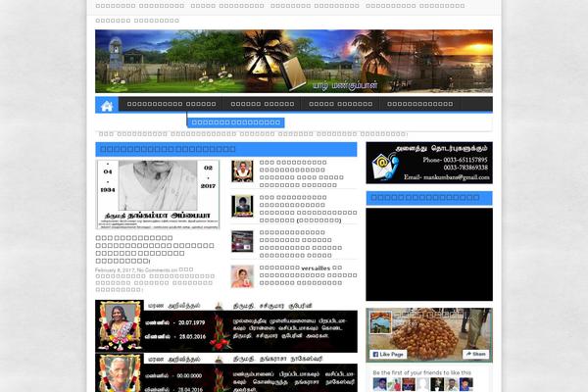Image resolution: width=588 pixels, height=392 pixels.
Task: Open thumbnail beside the versailles post
Action: (x=242, y=276)
